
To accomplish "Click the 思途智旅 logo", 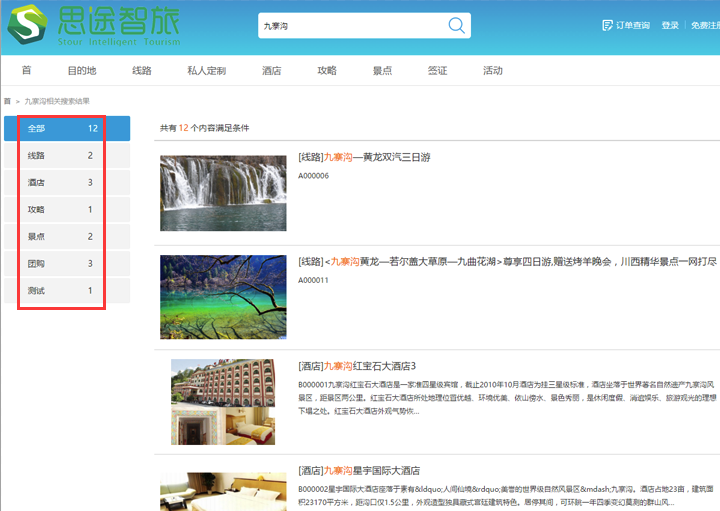I will coord(93,26).
